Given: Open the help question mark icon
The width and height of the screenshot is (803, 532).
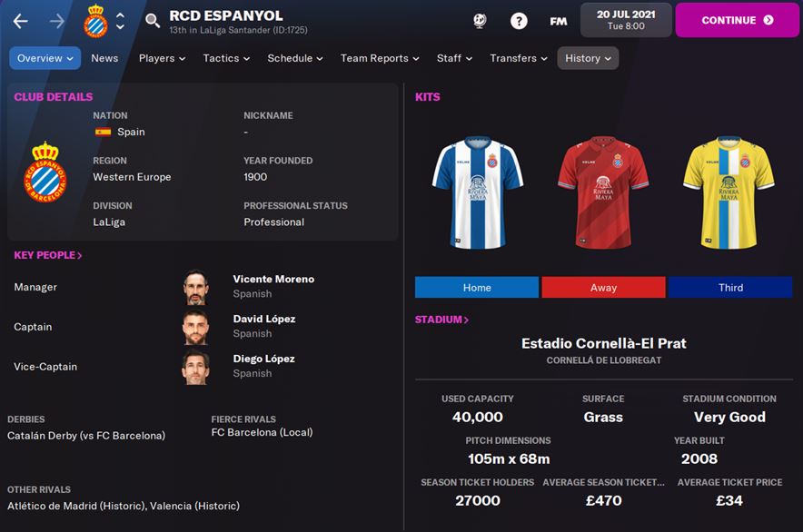Looking at the screenshot, I should 519,21.
